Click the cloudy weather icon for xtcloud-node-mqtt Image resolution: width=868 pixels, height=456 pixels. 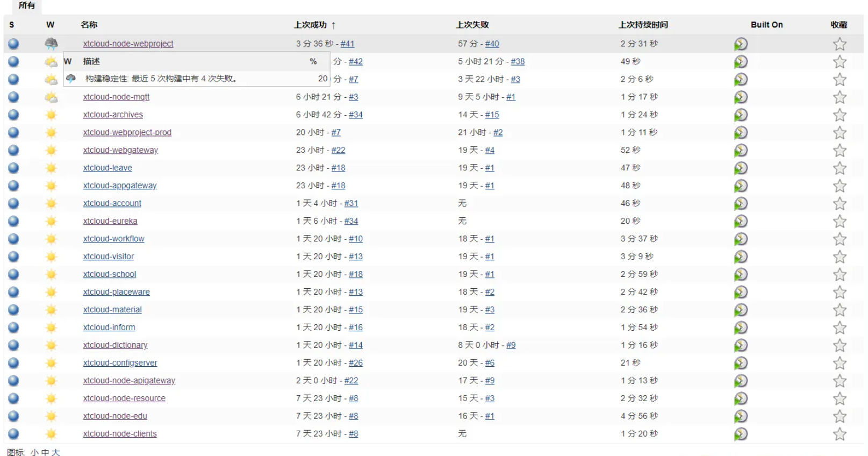(51, 97)
